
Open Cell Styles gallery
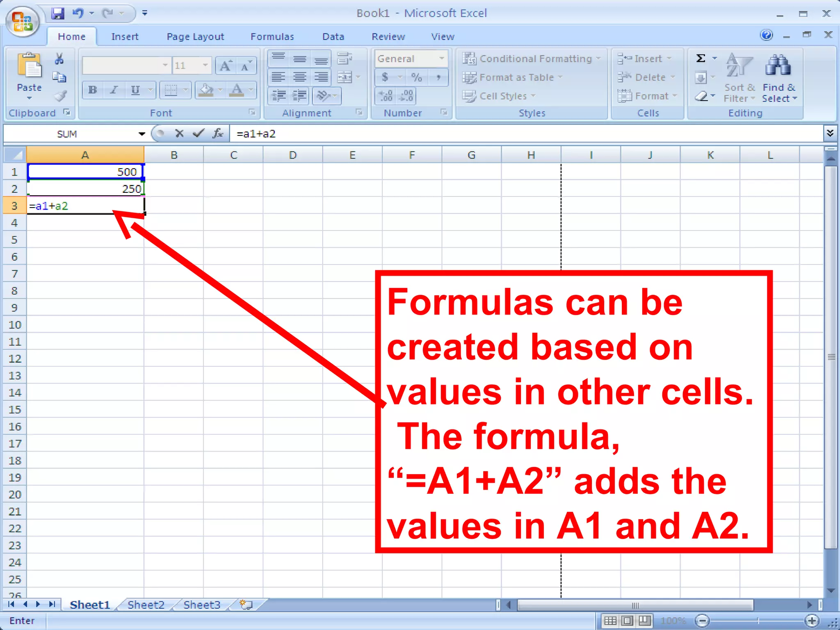(x=499, y=96)
